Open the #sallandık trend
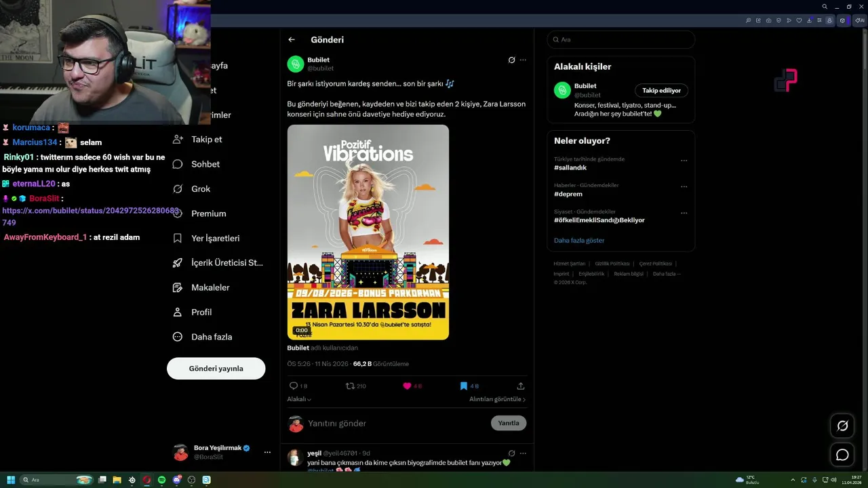Image resolution: width=868 pixels, height=488 pixels. [570, 167]
